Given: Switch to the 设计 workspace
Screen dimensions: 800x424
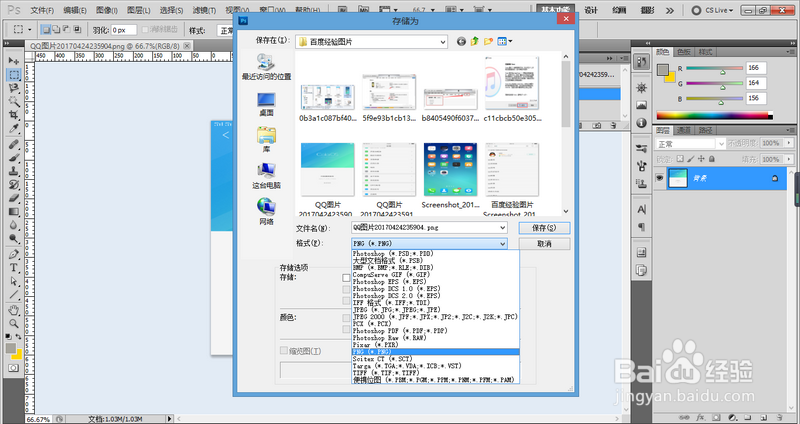Looking at the screenshot, I should coord(591,10).
